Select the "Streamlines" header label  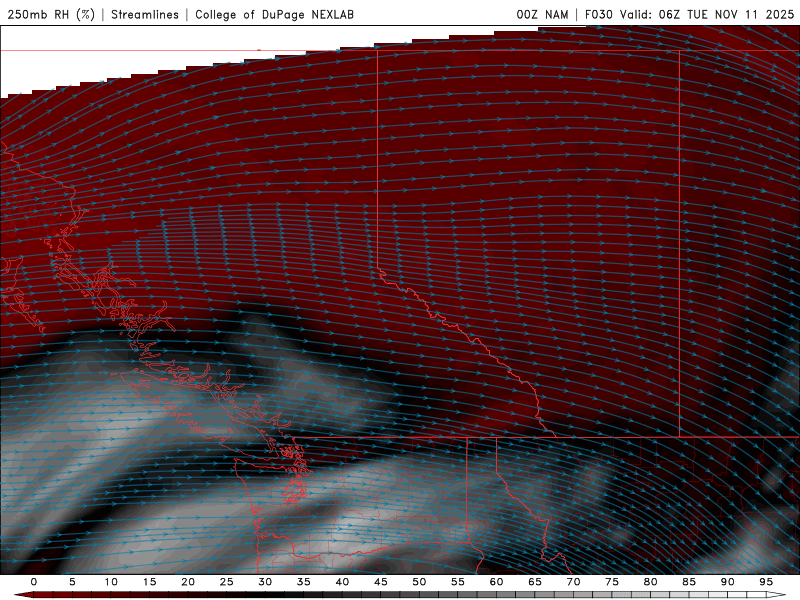pyautogui.click(x=145, y=14)
